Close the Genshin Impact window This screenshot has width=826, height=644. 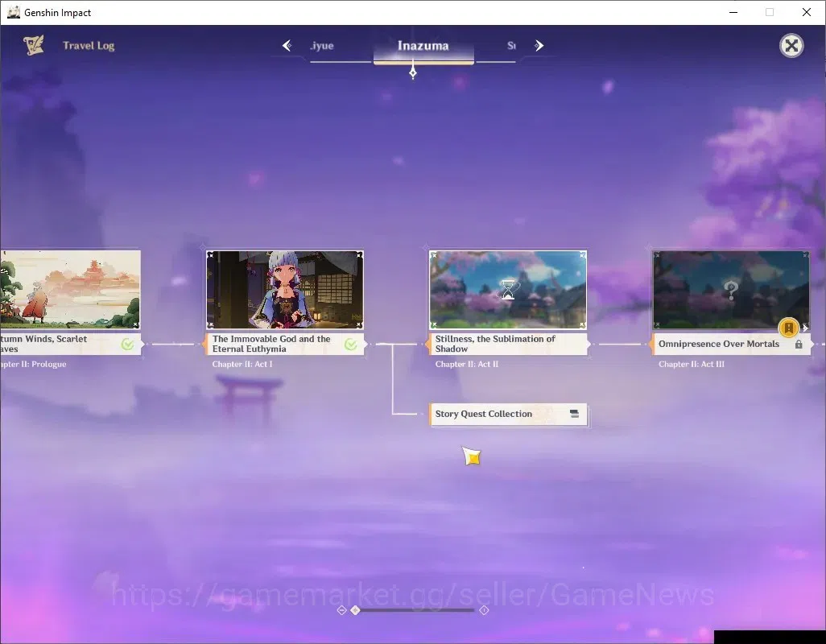(x=807, y=12)
